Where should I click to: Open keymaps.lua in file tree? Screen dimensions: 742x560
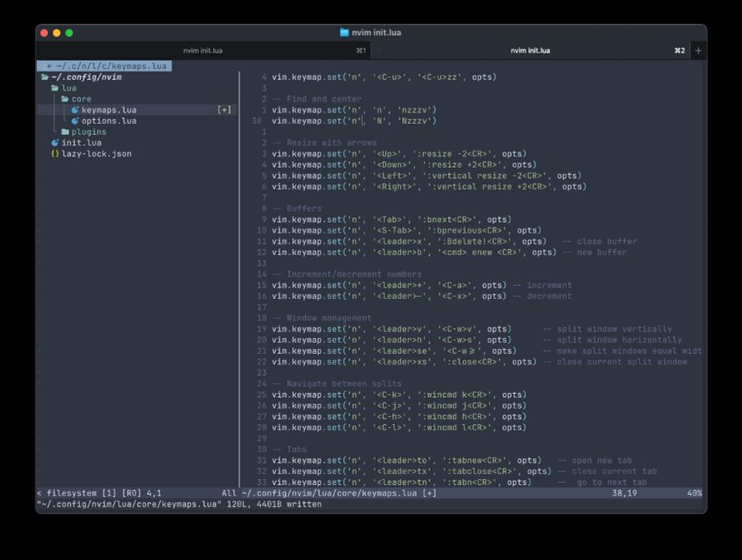pos(109,110)
